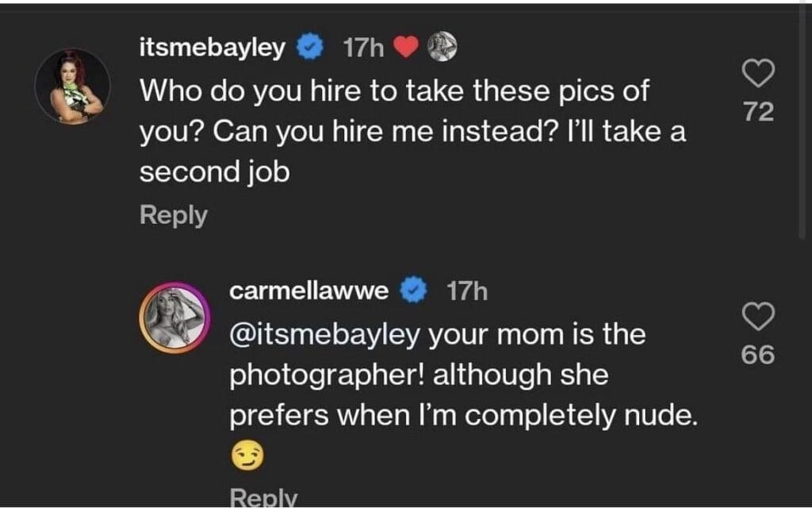Screen dimensions: 812x508
Task: Click the 17h timestamp on itsmebayley's comment
Action: coord(364,48)
